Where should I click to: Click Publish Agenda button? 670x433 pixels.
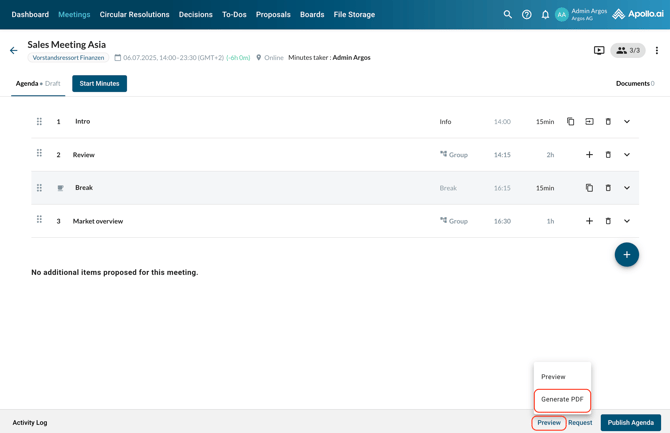click(x=631, y=422)
